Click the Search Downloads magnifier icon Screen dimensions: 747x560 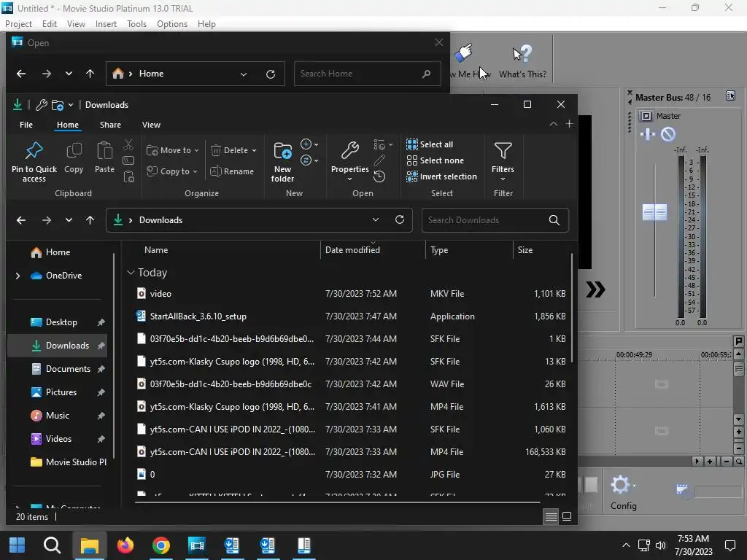pyautogui.click(x=554, y=220)
